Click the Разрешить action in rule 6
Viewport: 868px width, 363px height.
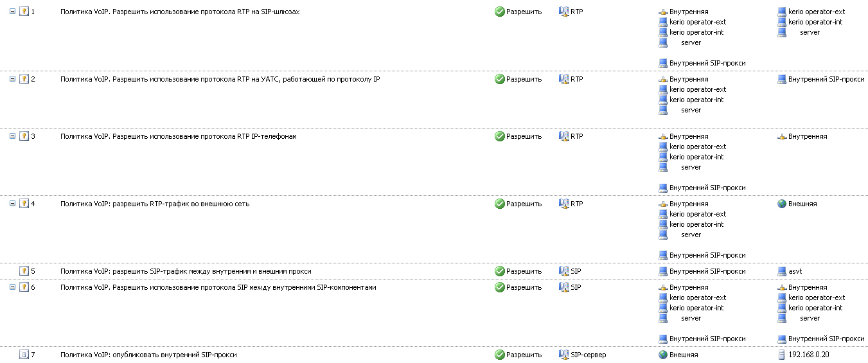click(524, 287)
